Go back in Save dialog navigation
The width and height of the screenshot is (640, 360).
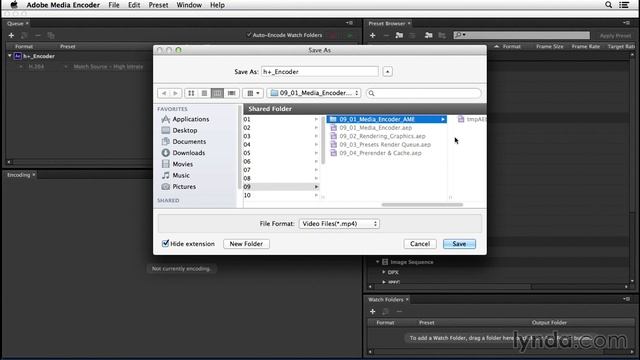[x=164, y=93]
